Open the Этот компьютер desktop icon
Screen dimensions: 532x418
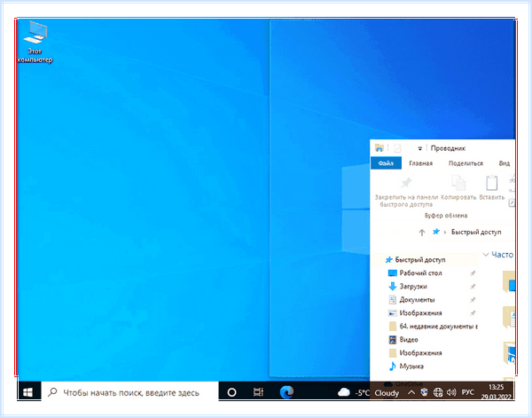35,42
